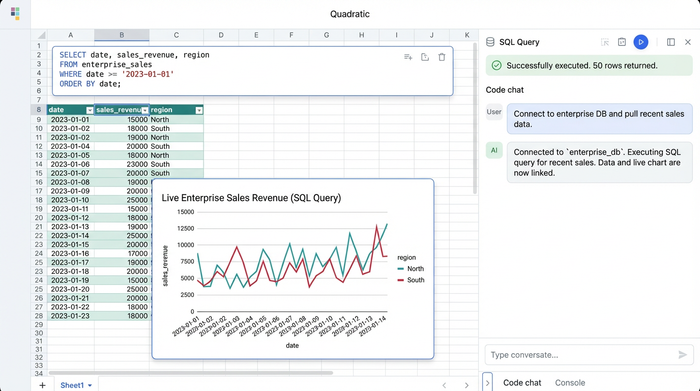Select the corner select-all cell
The height and width of the screenshot is (391, 700).
coord(39,35)
